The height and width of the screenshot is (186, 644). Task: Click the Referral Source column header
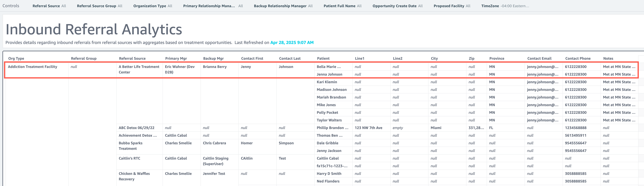tap(132, 58)
